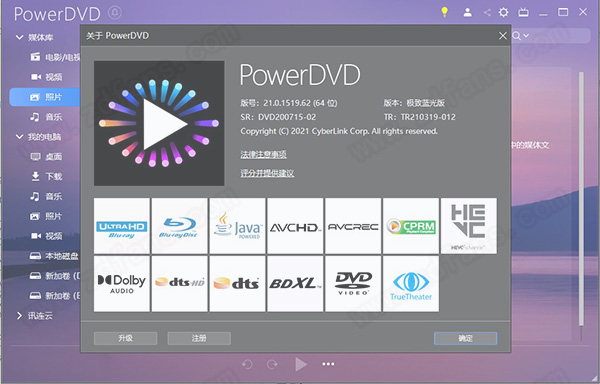Click the search magnifier icon
The height and width of the screenshot is (384, 600).
[516, 36]
